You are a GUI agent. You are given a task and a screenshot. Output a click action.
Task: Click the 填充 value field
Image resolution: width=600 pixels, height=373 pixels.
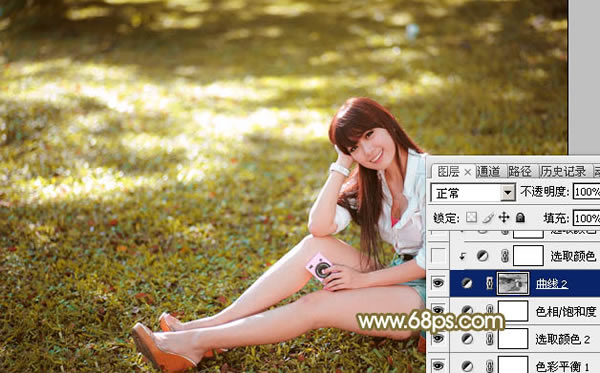586,218
